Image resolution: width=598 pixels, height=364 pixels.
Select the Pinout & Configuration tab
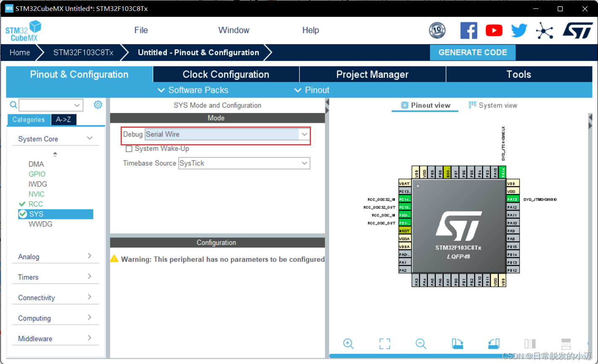tap(79, 74)
